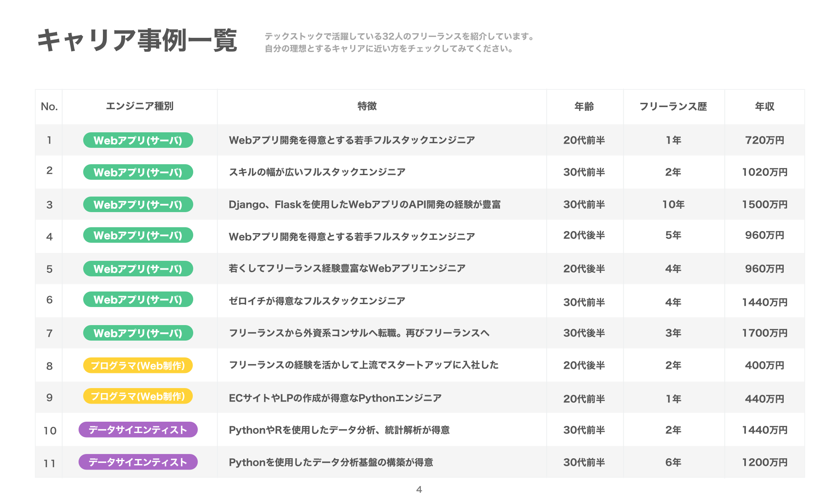Select the ECサイトやLP description text
The height and width of the screenshot is (504, 840).
(x=335, y=398)
